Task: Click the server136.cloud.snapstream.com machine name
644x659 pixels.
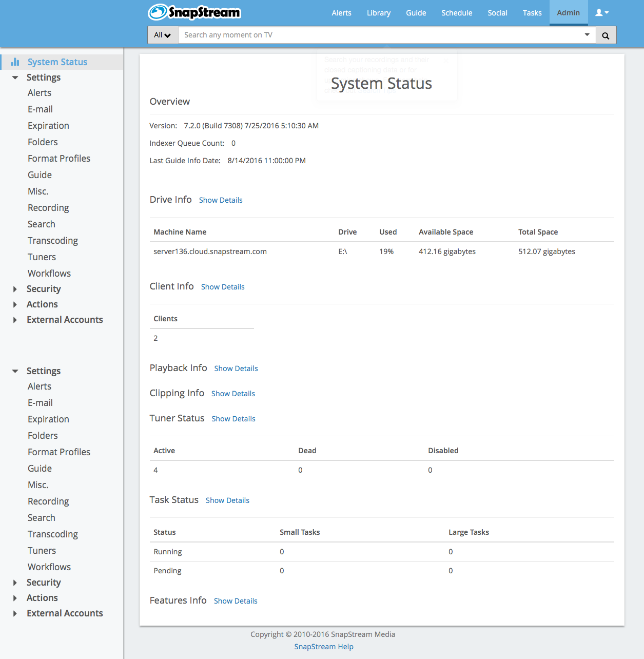Action: tap(210, 251)
